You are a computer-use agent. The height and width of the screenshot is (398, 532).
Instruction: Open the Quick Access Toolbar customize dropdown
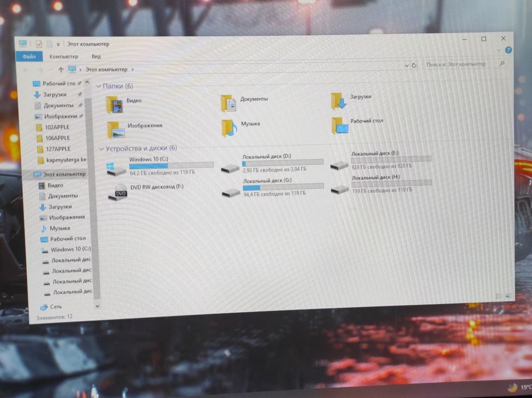click(58, 44)
